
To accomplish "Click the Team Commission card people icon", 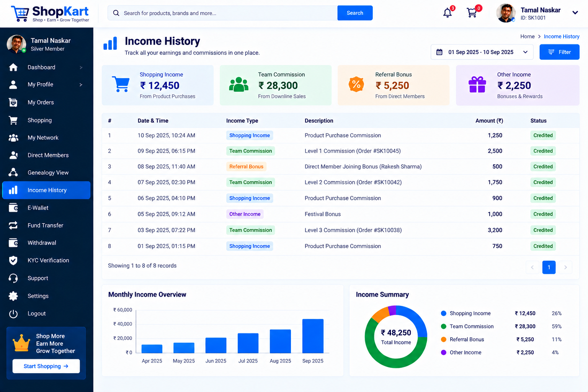I will pos(238,85).
